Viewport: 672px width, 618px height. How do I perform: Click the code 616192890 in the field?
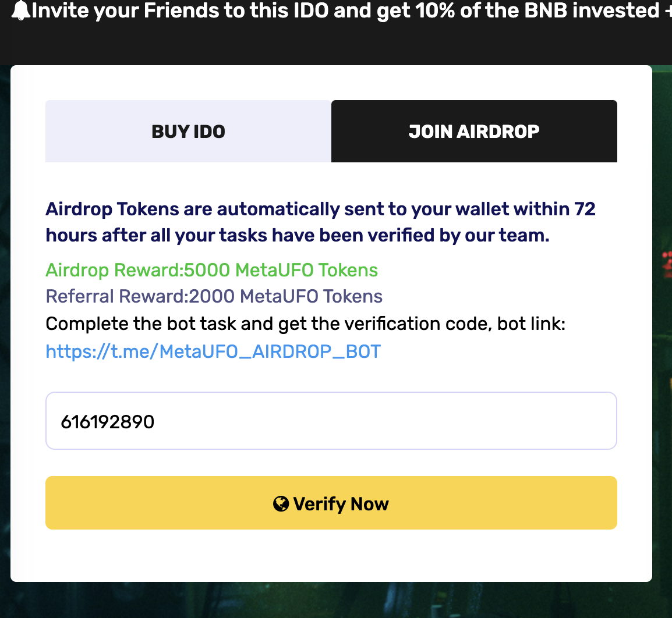tap(108, 421)
